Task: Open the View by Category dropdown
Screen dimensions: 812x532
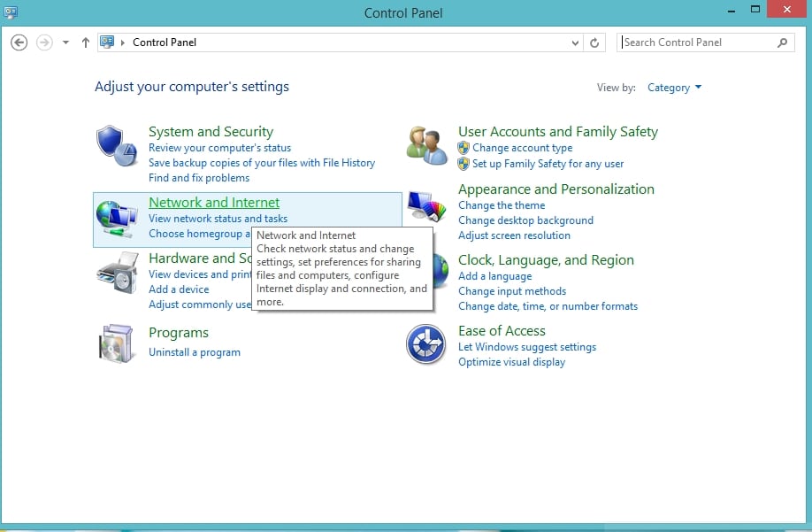Action: click(674, 88)
